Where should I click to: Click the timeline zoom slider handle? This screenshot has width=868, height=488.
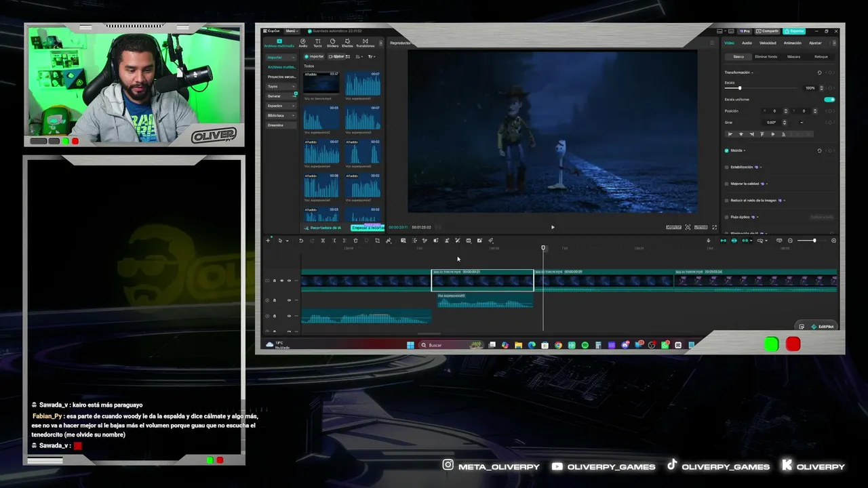[x=814, y=241]
